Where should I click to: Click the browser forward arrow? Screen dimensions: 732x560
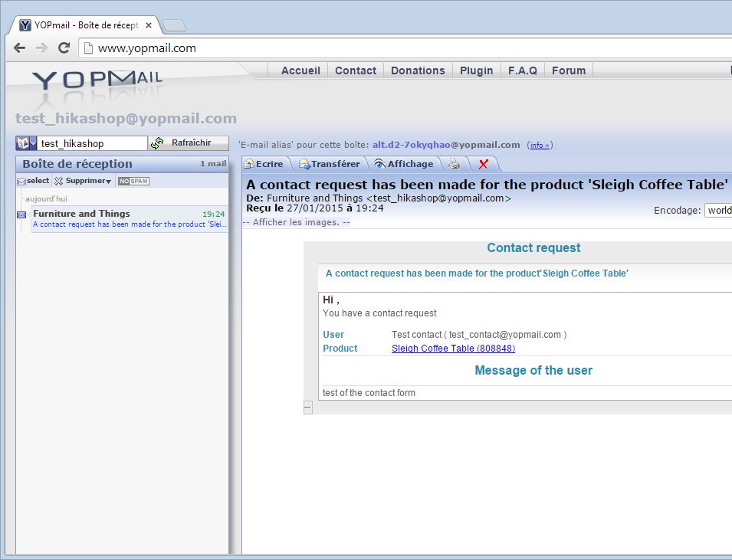coord(41,47)
